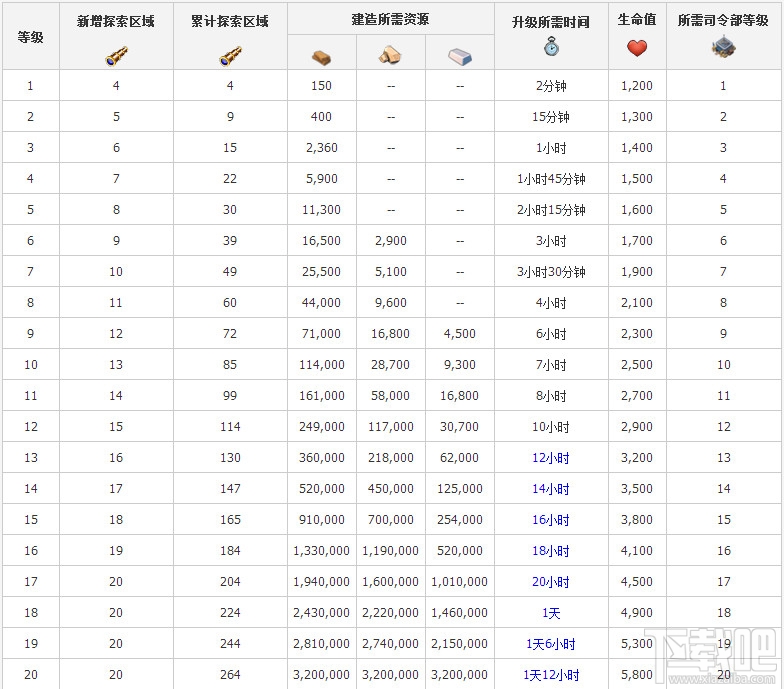Select the 450,000 wood cost cell
This screenshot has width=784, height=689.
[x=390, y=488]
